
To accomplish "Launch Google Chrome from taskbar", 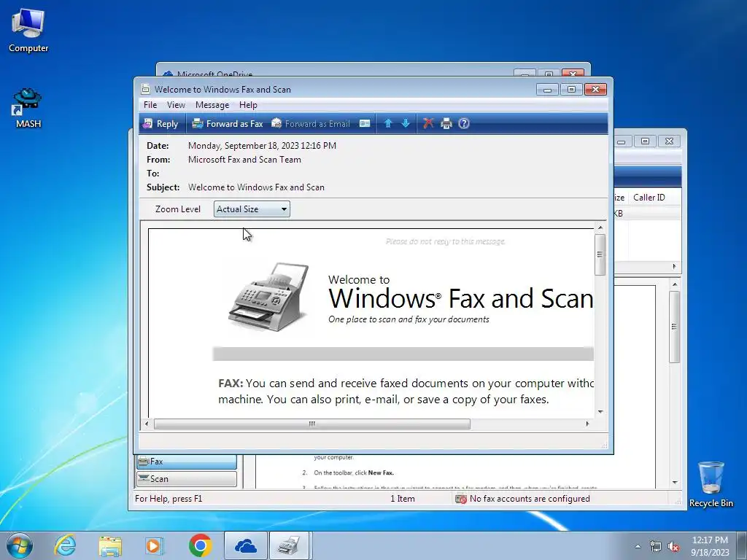I will click(201, 545).
